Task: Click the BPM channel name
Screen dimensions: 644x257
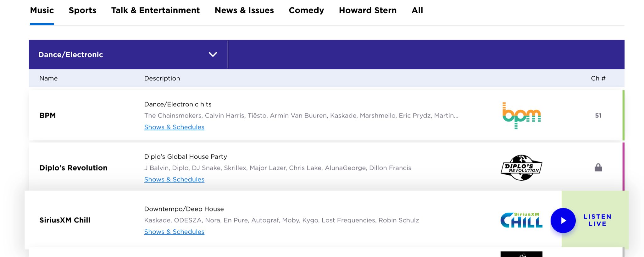Action: point(47,116)
